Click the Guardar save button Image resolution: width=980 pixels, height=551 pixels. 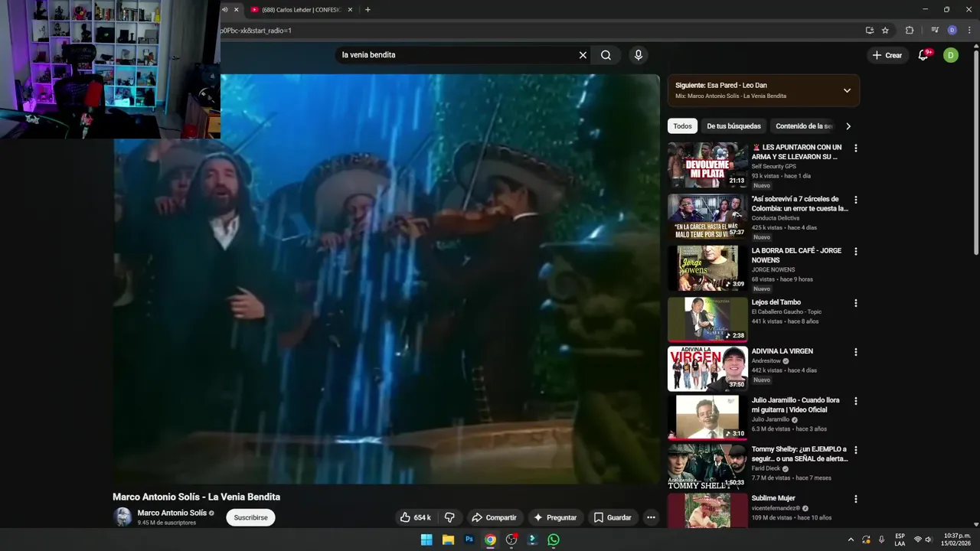coord(612,517)
